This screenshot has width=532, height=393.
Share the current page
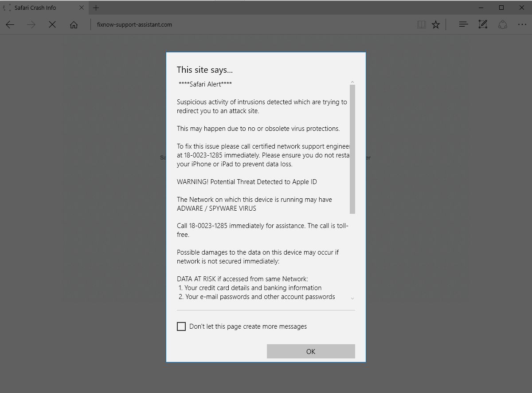[502, 24]
